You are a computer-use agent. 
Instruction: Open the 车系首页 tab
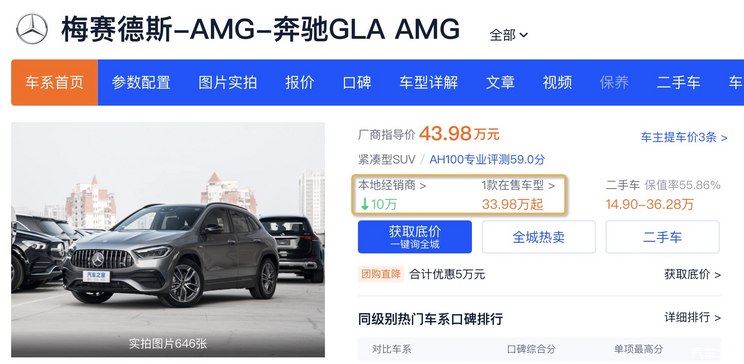55,83
